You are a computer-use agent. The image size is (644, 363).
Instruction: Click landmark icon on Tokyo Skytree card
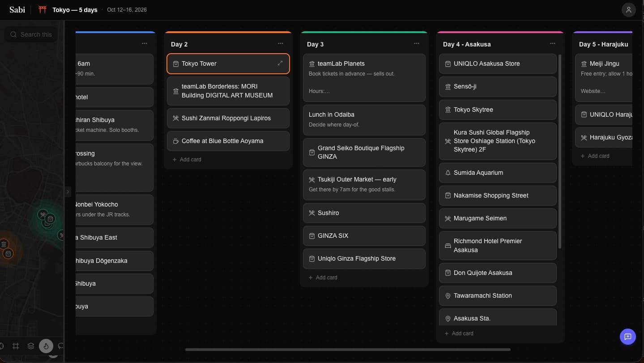click(x=448, y=110)
